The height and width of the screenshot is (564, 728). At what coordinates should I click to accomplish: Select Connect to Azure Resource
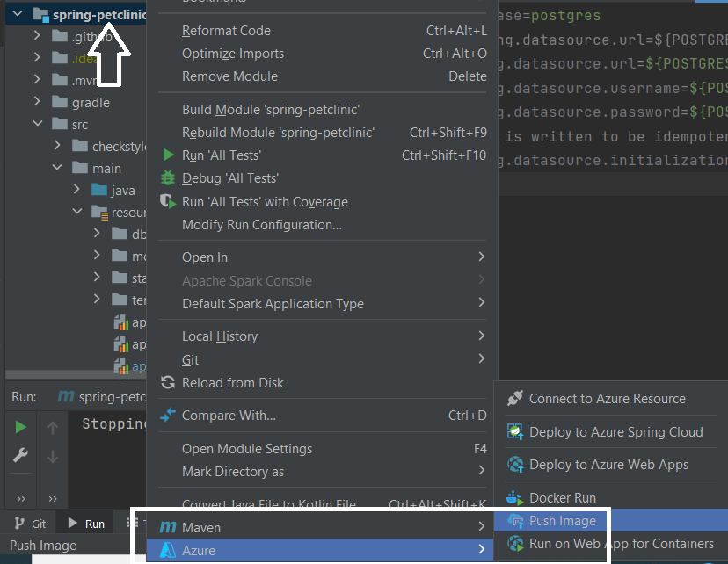[611, 399]
